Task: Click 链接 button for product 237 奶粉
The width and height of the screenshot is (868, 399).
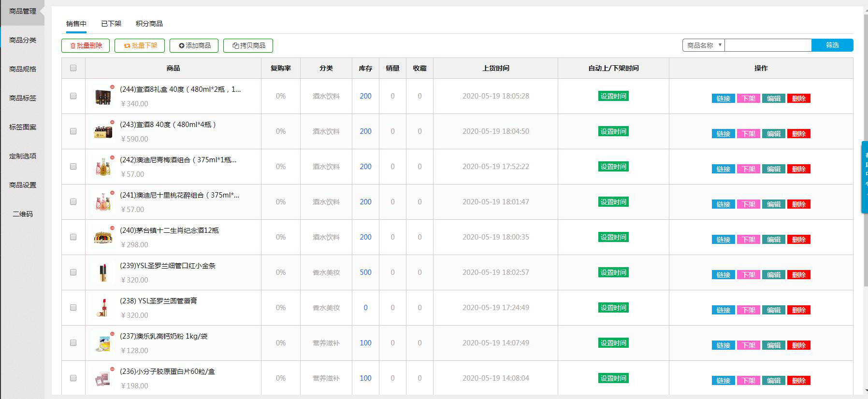Action: pyautogui.click(x=723, y=345)
